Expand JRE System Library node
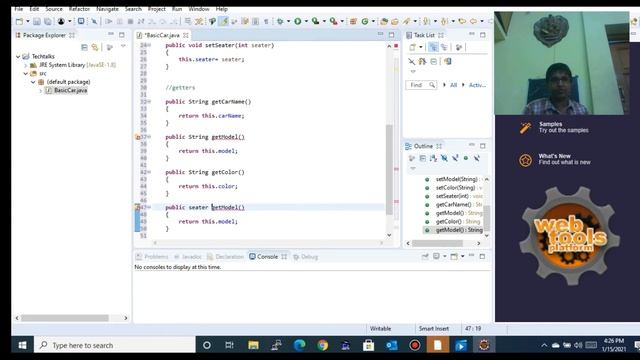Screen dimensions: 640x360 (25, 65)
